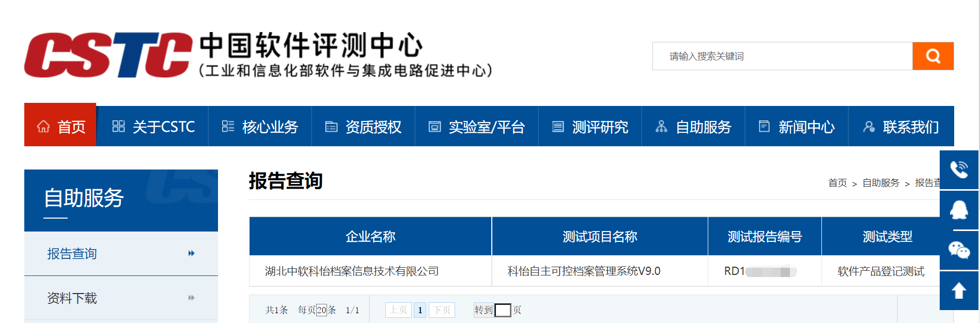
Task: Focus the per-page count box showing 20
Action: pyautogui.click(x=321, y=310)
